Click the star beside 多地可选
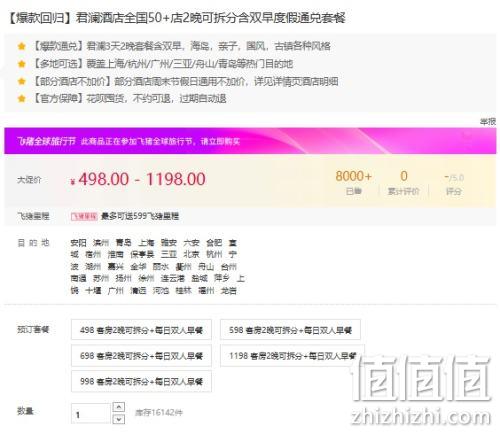 [22, 64]
